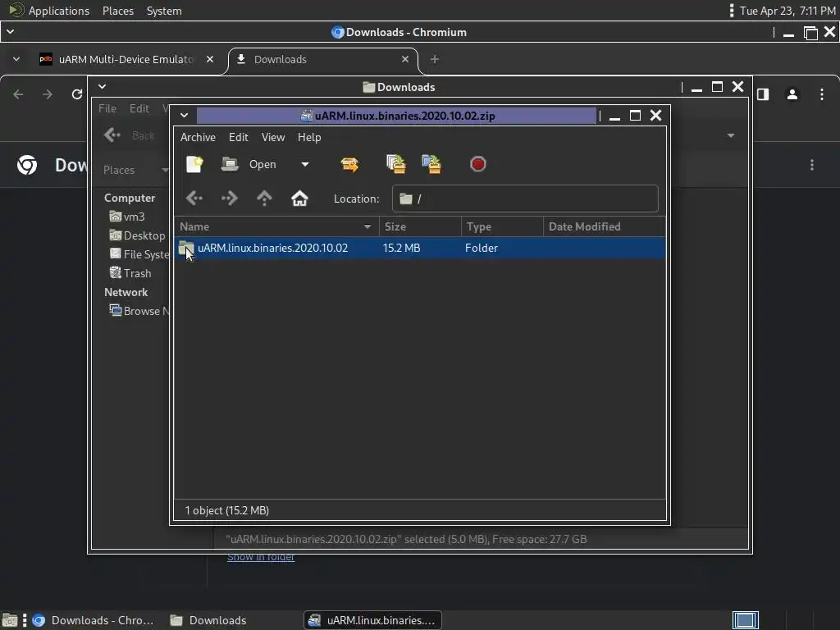Open the Archive menu

coord(198,137)
